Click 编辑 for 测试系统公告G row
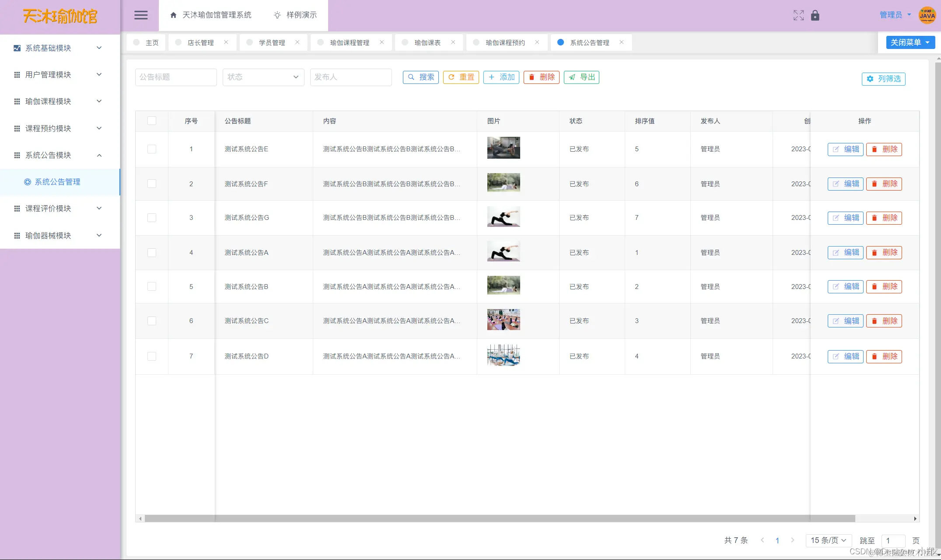This screenshot has height=560, width=941. point(845,218)
